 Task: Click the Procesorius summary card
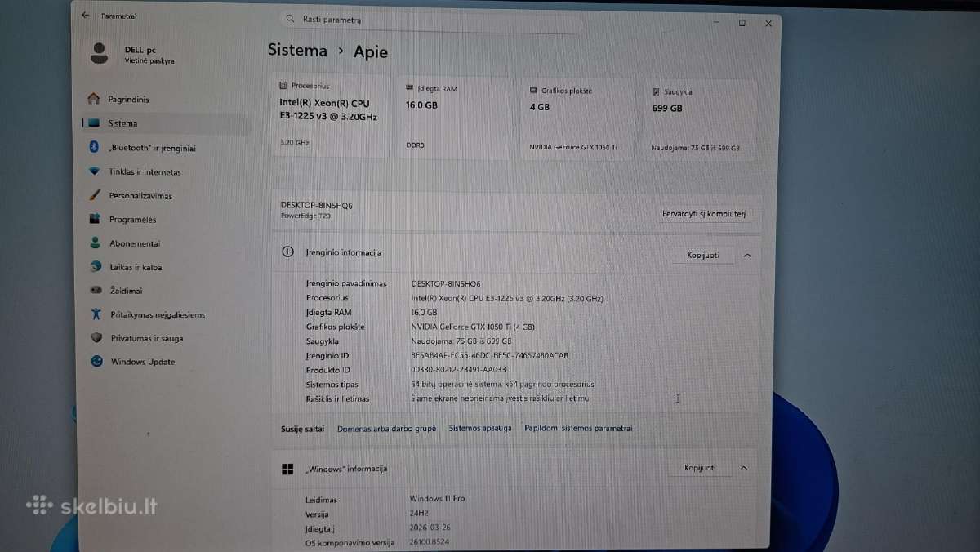click(x=329, y=116)
